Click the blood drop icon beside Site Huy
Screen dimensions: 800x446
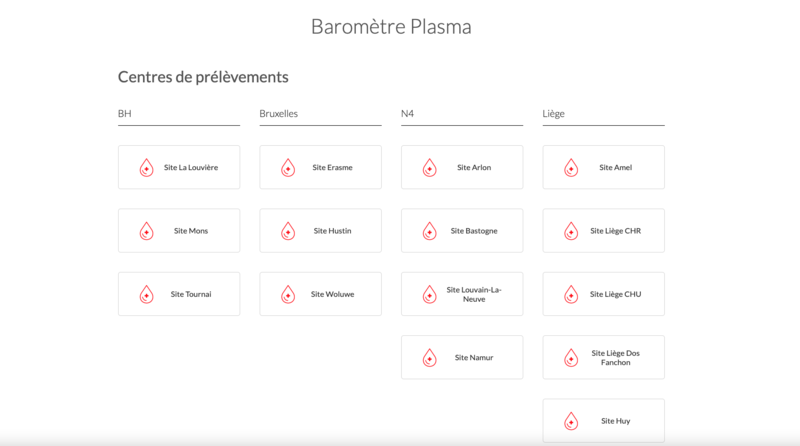pos(571,421)
